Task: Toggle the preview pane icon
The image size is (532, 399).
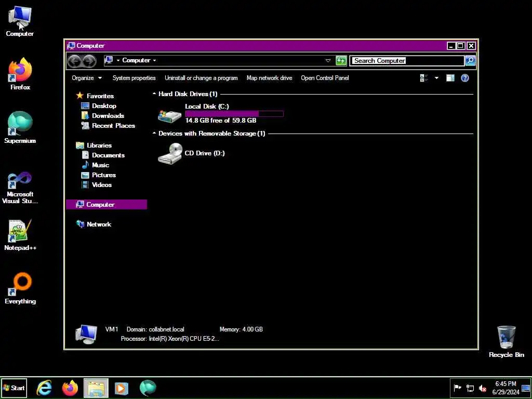Action: pyautogui.click(x=450, y=78)
